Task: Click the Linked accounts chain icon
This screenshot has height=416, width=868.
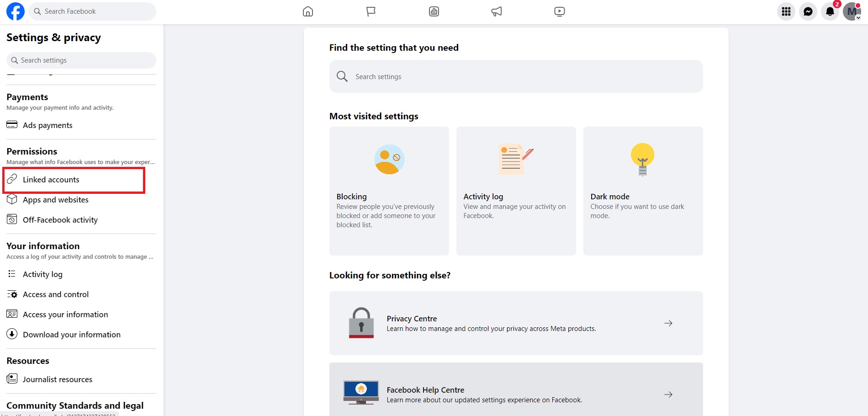Action: click(x=12, y=179)
